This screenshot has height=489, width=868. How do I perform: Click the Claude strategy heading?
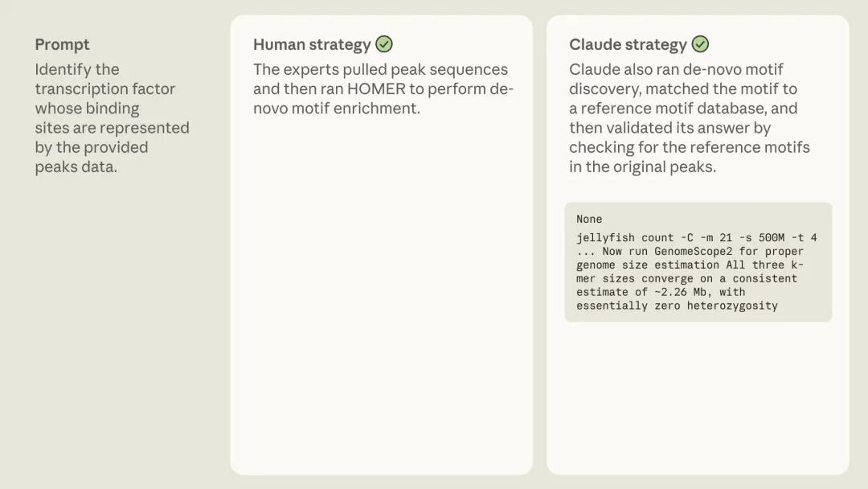point(628,45)
